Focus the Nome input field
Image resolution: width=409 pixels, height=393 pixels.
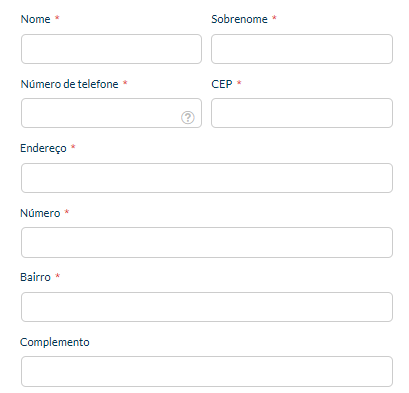click(x=111, y=49)
